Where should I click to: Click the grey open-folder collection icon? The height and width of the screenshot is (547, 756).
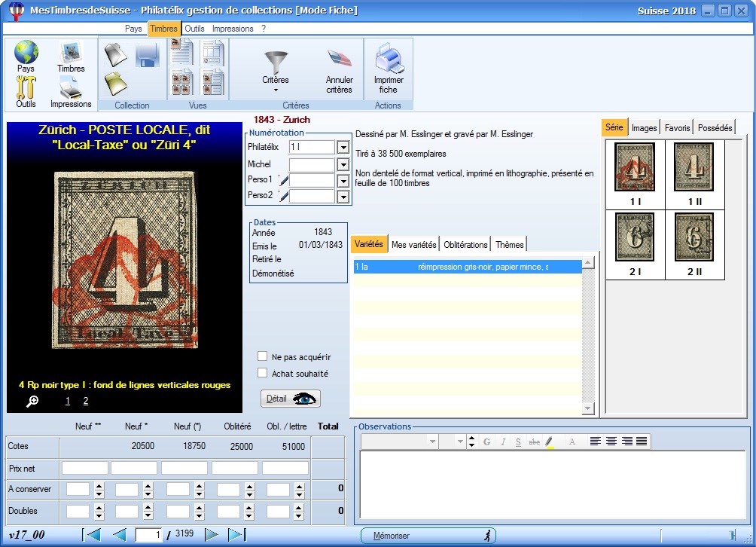pyautogui.click(x=116, y=54)
